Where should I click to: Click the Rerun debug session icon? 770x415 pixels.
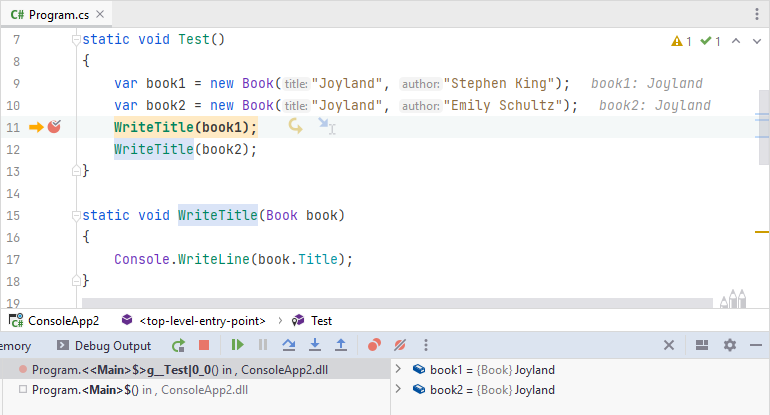[x=178, y=345]
